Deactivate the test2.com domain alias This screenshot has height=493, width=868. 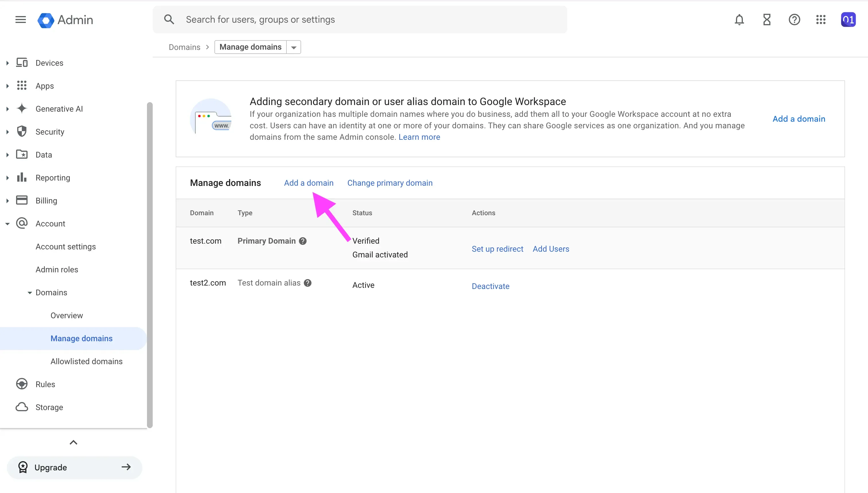490,286
